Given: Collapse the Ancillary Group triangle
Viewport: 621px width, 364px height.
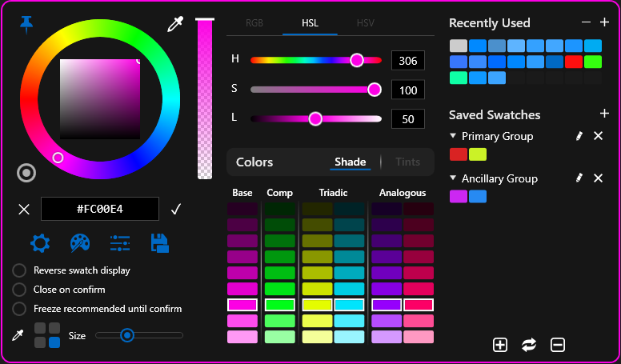Looking at the screenshot, I should (453, 178).
